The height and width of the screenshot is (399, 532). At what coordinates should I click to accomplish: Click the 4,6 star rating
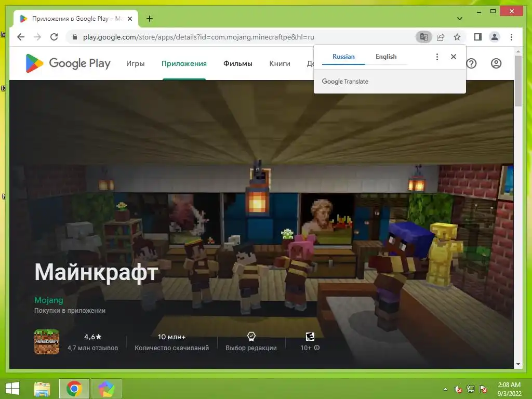tap(92, 337)
